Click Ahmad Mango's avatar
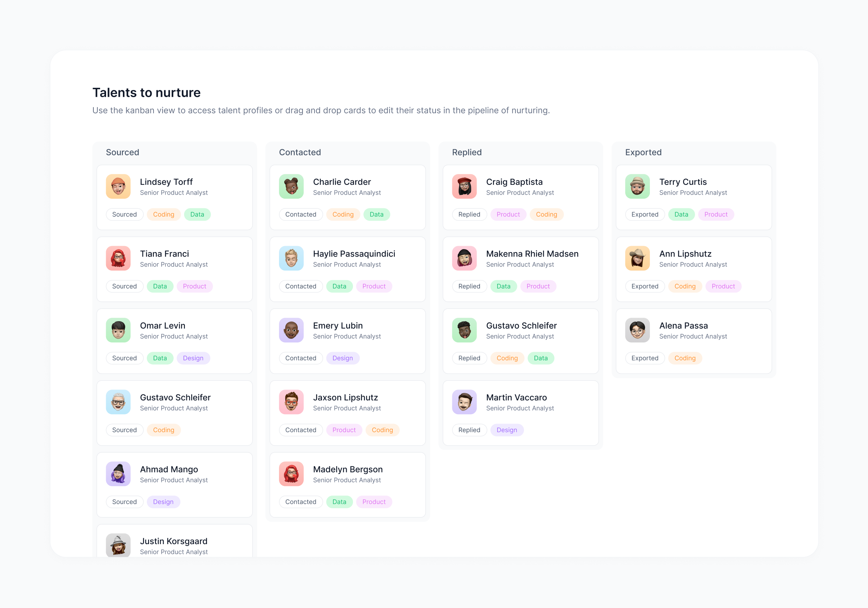This screenshot has width=868, height=608. tap(118, 474)
